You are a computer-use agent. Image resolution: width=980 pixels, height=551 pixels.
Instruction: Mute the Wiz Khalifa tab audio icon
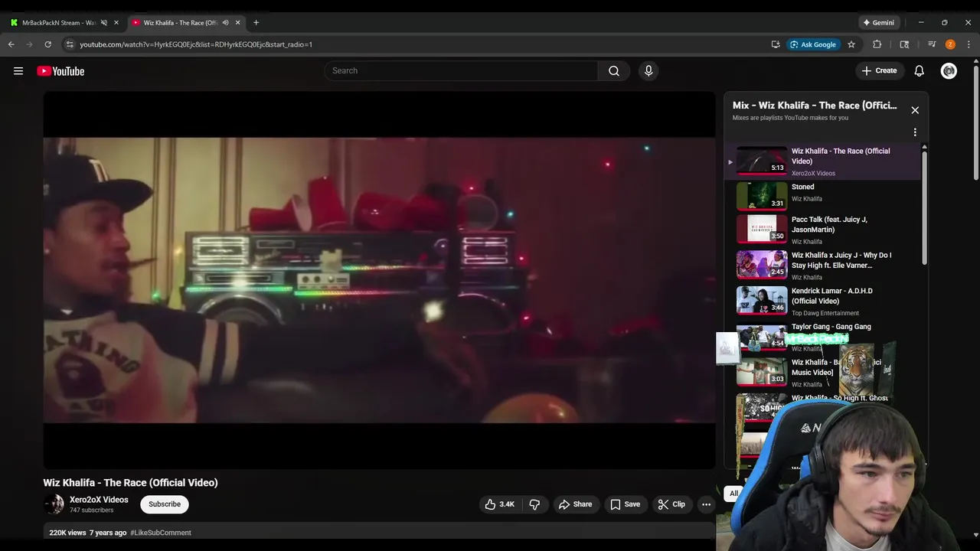[225, 22]
